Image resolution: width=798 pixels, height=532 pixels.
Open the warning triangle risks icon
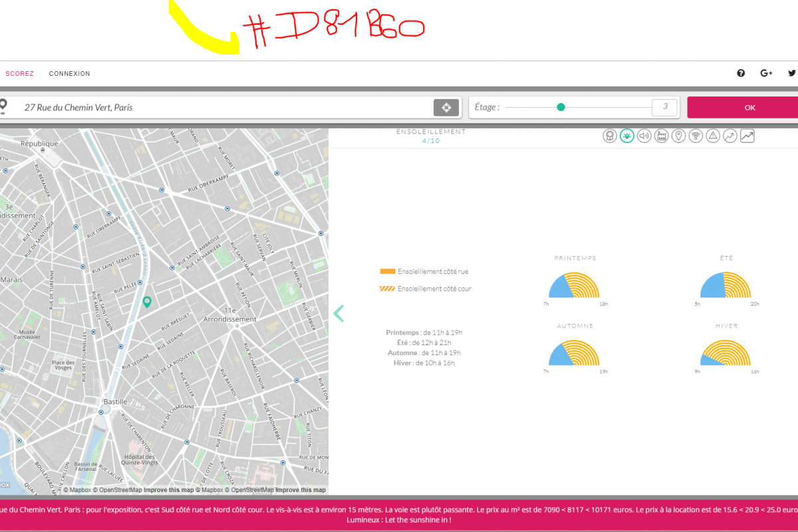(713, 136)
